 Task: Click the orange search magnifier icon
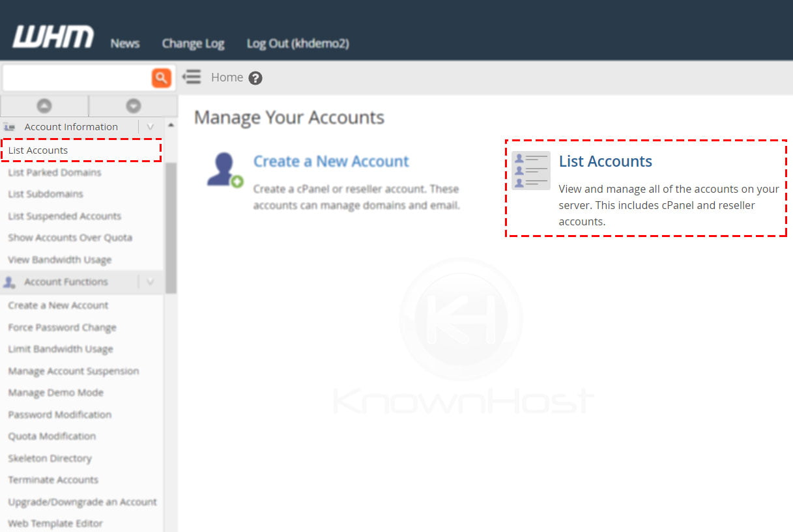[x=162, y=77]
